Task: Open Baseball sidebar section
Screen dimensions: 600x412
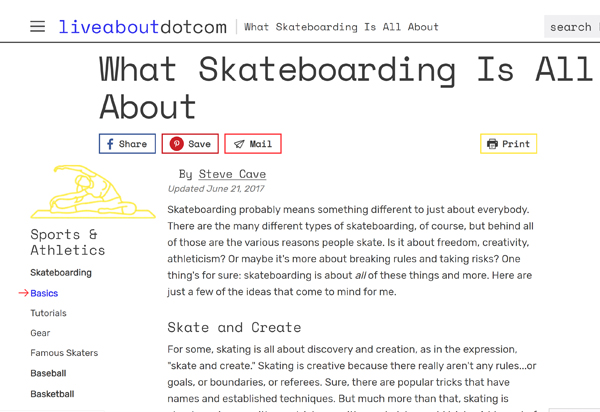Action: (48, 374)
